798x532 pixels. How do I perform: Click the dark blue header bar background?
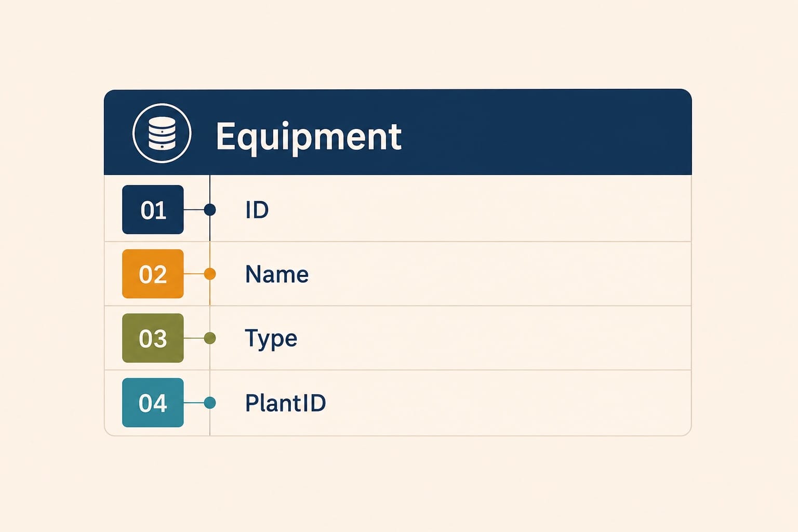point(546,132)
